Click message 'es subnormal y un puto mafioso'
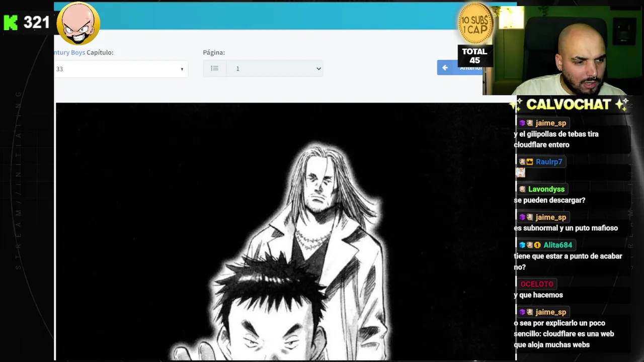This screenshot has width=644, height=362. tap(566, 228)
